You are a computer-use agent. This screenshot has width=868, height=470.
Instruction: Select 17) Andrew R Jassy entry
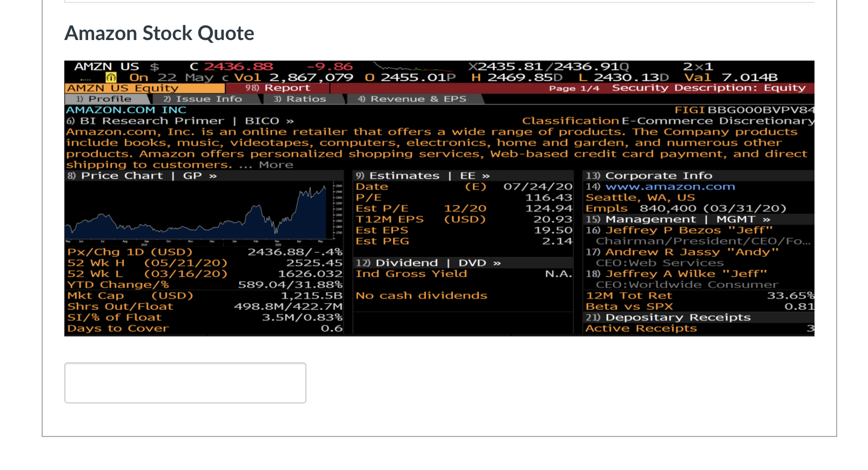click(x=682, y=252)
